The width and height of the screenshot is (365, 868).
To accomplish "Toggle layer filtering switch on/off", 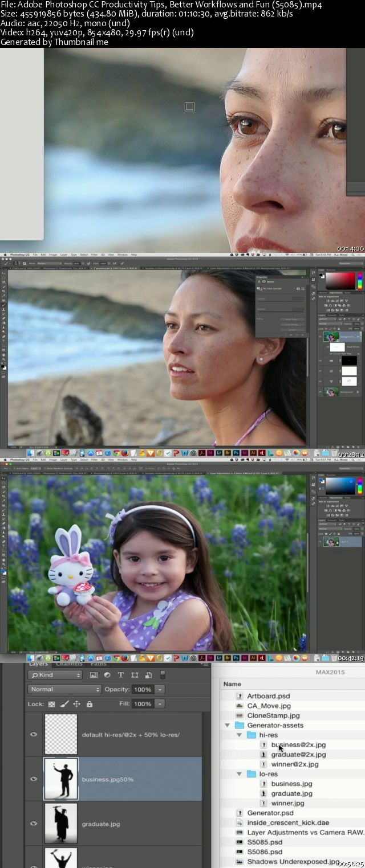I will point(163,675).
